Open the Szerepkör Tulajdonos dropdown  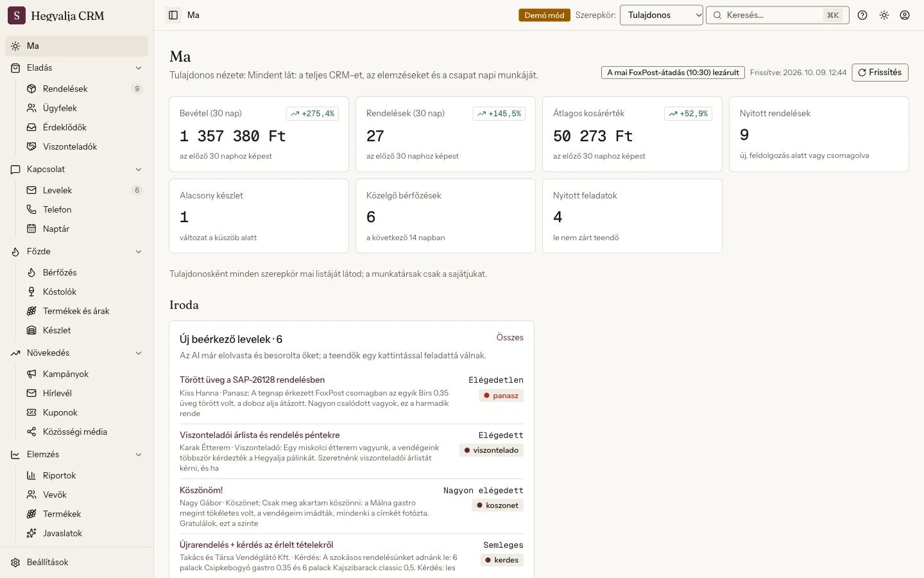click(662, 15)
